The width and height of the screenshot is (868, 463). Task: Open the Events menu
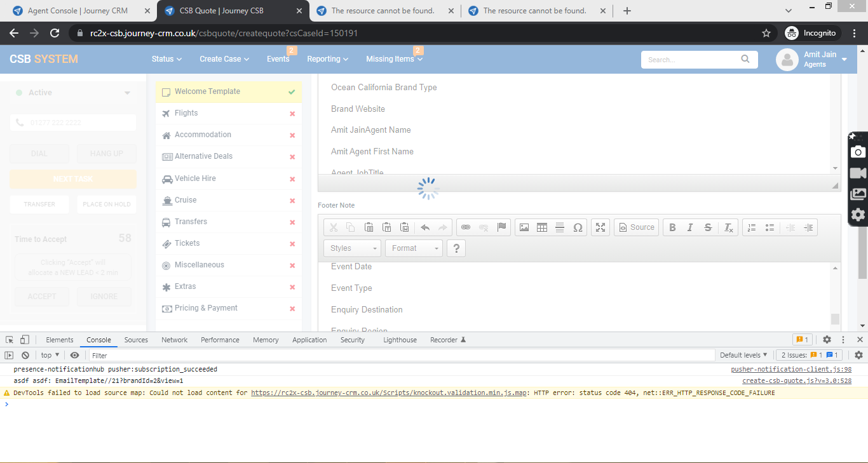278,59
